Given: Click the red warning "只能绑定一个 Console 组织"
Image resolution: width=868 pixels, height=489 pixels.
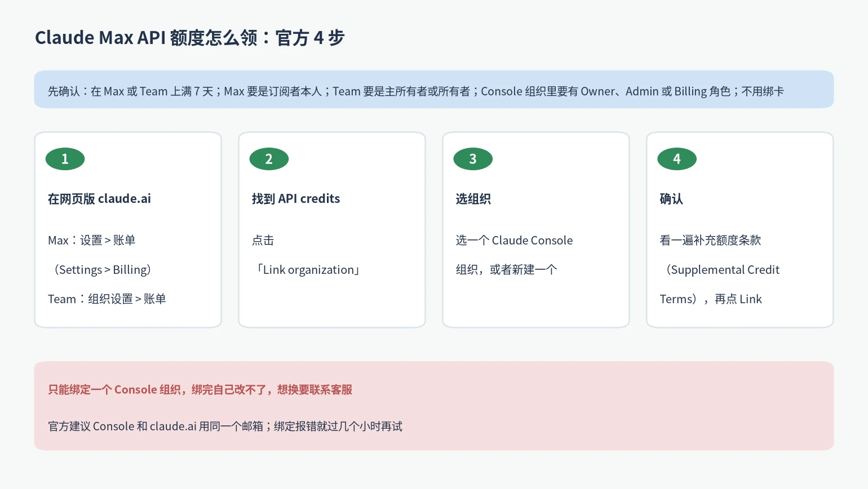Looking at the screenshot, I should tap(114, 390).
